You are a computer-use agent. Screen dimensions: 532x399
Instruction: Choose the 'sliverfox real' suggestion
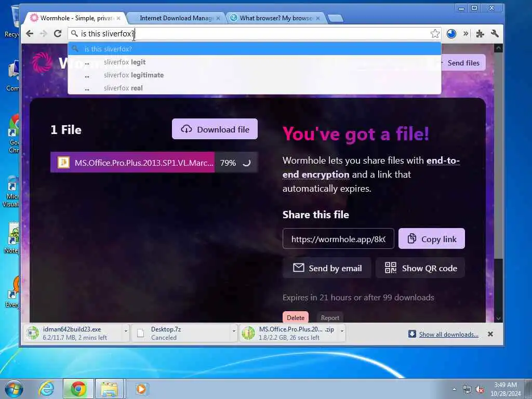pos(255,88)
